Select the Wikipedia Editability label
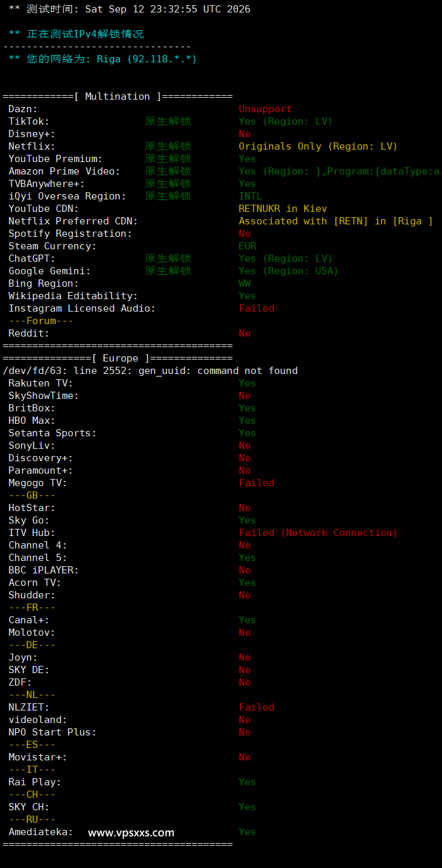This screenshot has height=868, width=442. click(73, 296)
